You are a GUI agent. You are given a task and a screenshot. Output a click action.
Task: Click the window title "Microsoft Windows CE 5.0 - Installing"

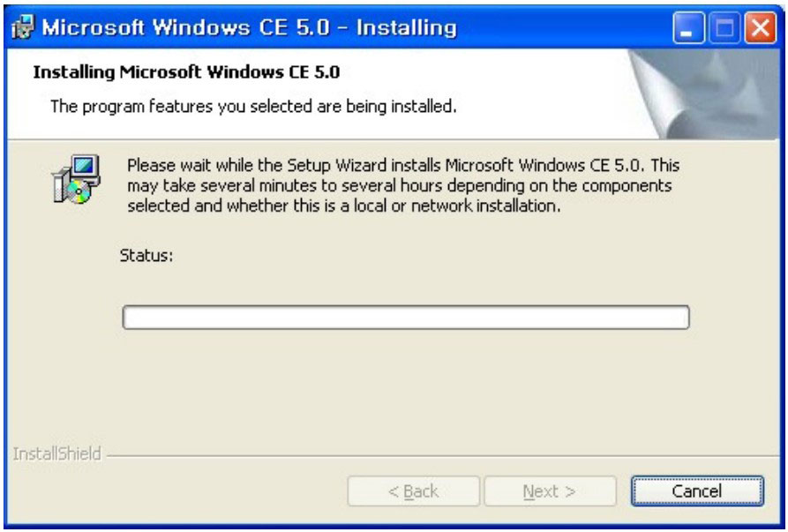pyautogui.click(x=249, y=27)
